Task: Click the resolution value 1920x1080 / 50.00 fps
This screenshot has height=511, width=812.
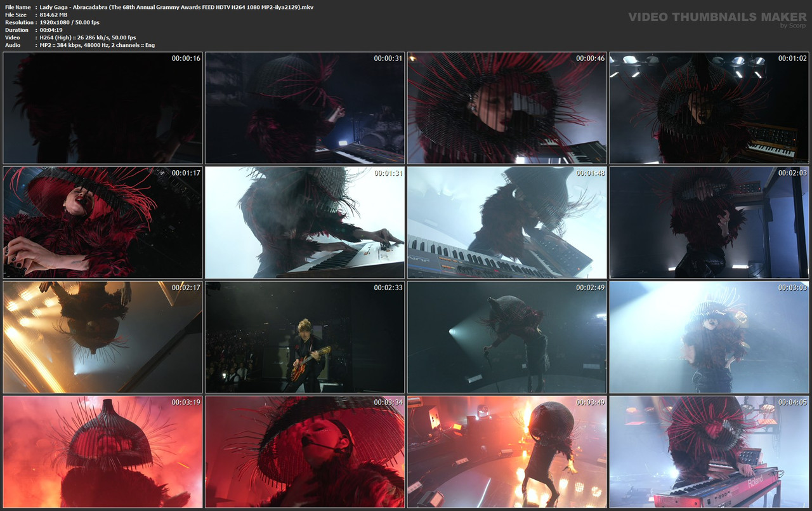Action: (69, 22)
